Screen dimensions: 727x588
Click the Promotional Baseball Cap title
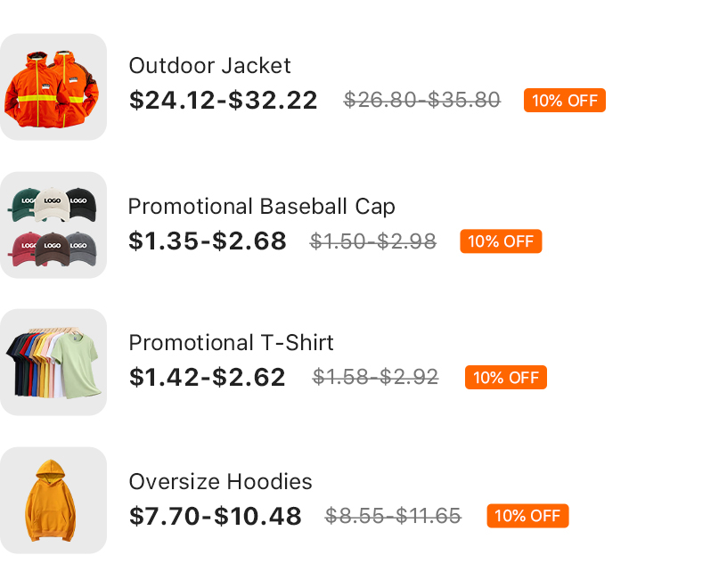coord(261,207)
